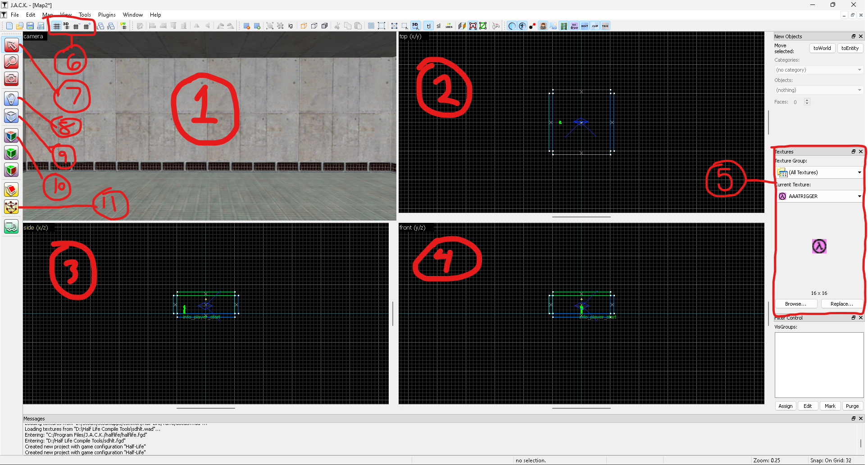This screenshot has height=465, width=868.
Task: Open the Edit menu
Action: click(x=31, y=15)
